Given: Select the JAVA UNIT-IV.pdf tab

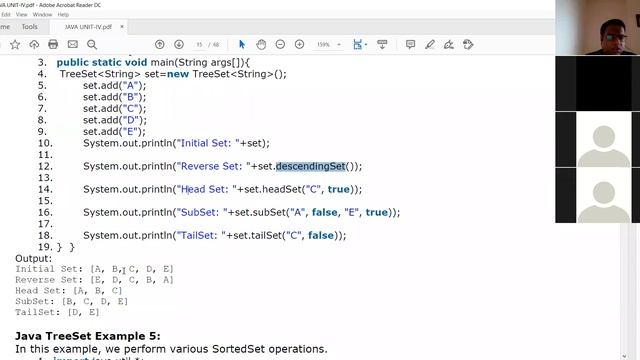Looking at the screenshot, I should (x=88, y=27).
